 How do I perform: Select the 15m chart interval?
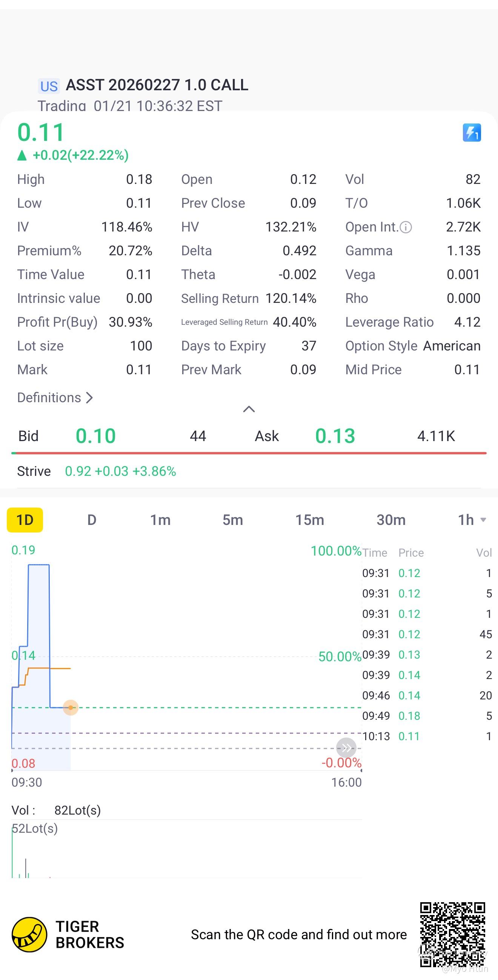pyautogui.click(x=309, y=520)
